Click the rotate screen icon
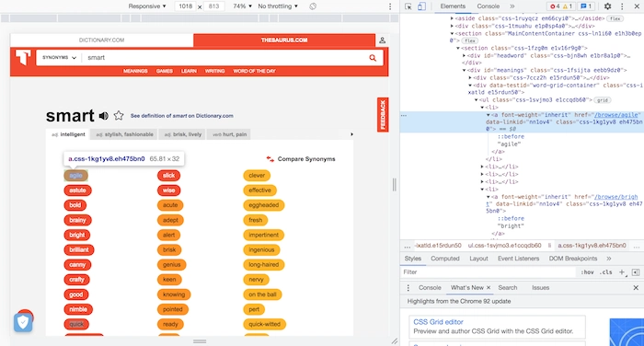This screenshot has width=644, height=346. (313, 6)
